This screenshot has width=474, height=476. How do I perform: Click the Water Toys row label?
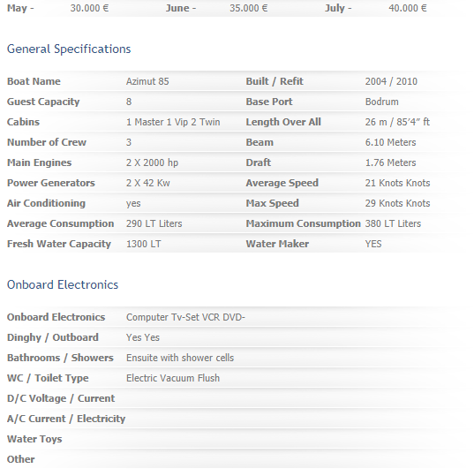34,439
